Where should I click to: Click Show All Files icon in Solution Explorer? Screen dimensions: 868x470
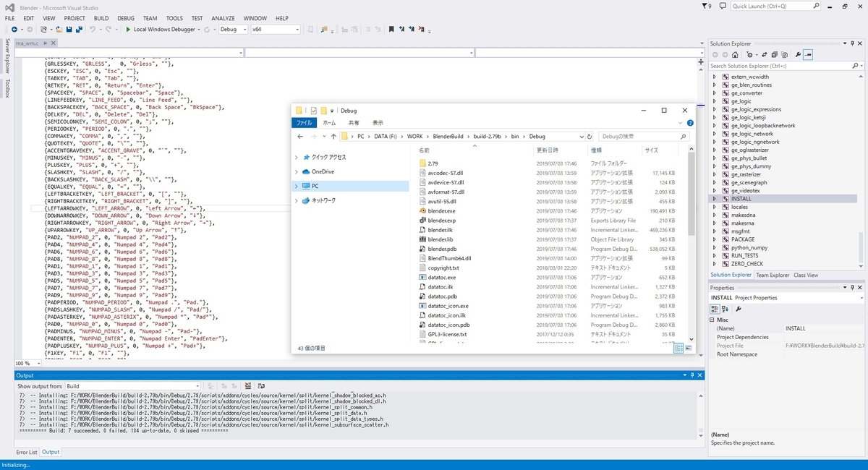(x=784, y=55)
